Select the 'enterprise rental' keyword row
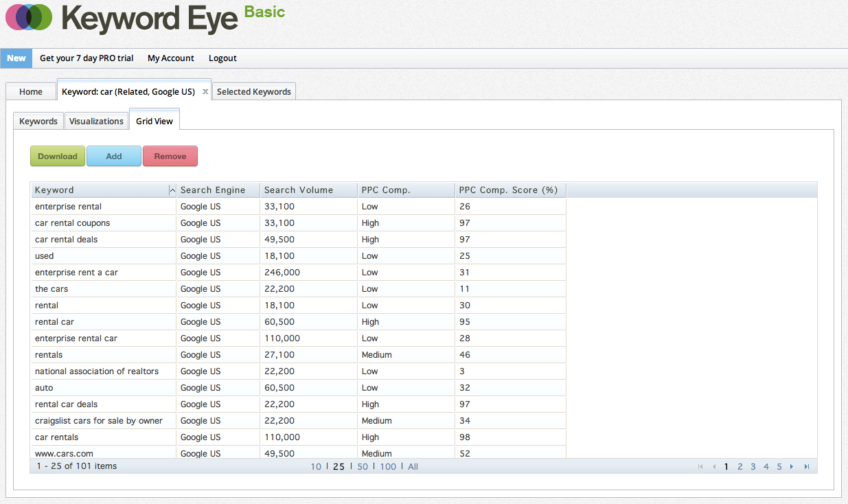Viewport: 848px width, 504px height. point(299,207)
